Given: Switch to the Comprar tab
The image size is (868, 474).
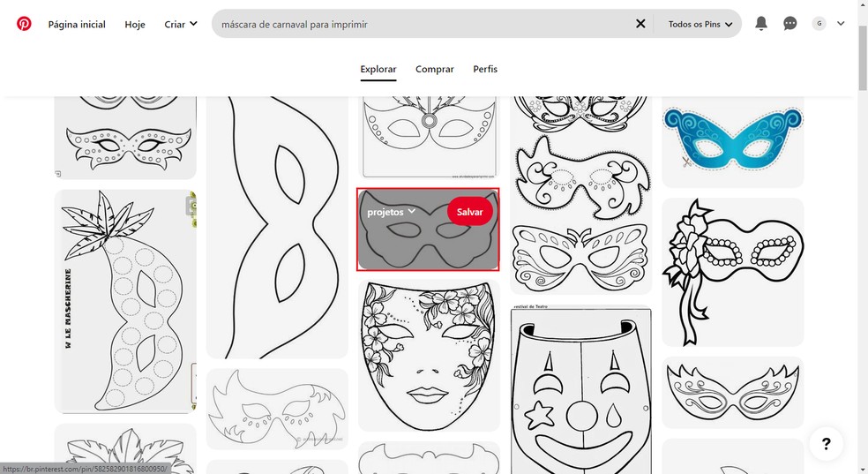Looking at the screenshot, I should 434,69.
